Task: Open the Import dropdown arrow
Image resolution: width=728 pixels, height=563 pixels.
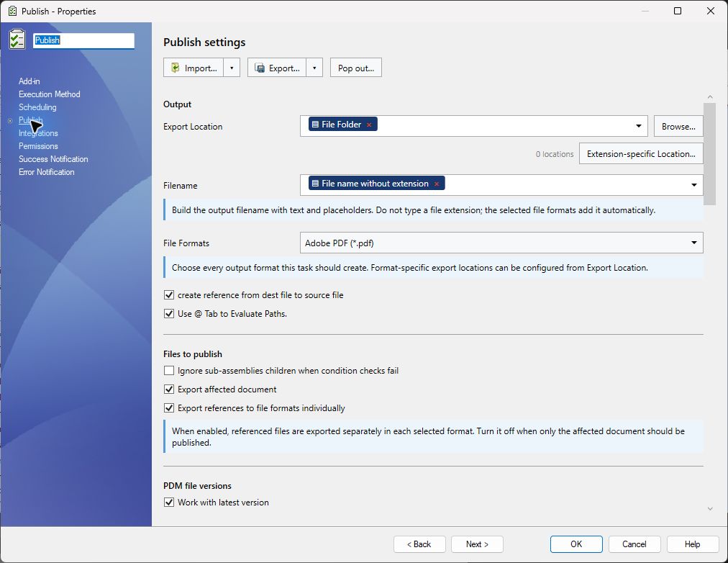Action: pos(232,68)
